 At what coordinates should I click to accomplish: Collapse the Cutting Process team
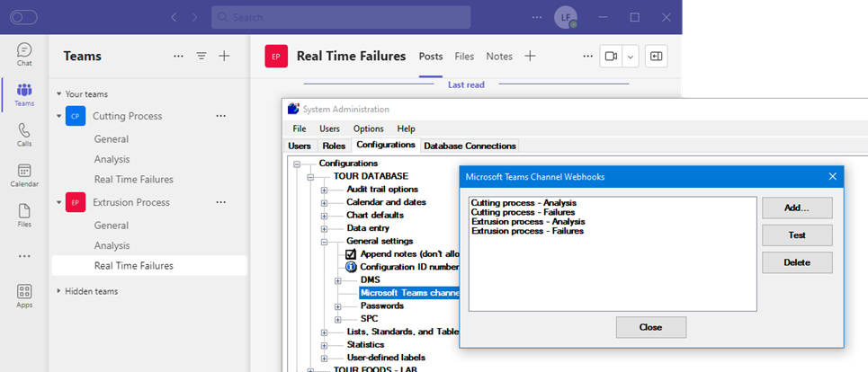(59, 116)
